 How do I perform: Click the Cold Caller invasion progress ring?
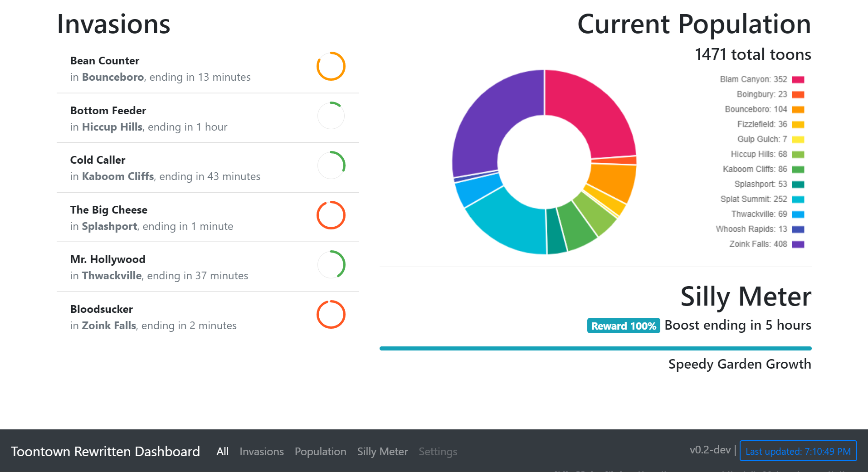(x=331, y=165)
